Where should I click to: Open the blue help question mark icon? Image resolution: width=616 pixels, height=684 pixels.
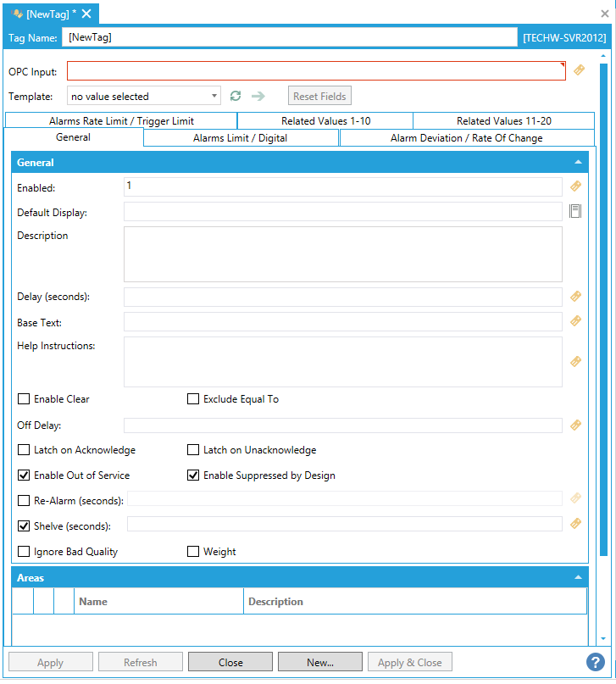pos(595,662)
